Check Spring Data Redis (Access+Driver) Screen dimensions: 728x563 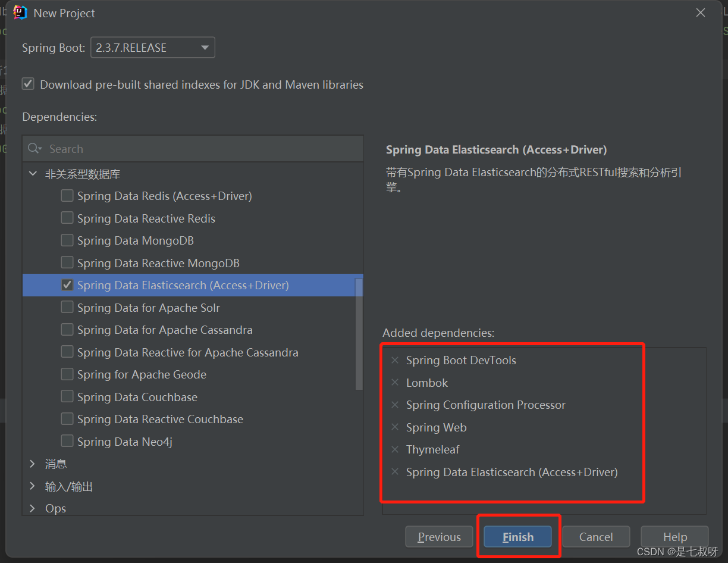click(x=67, y=195)
